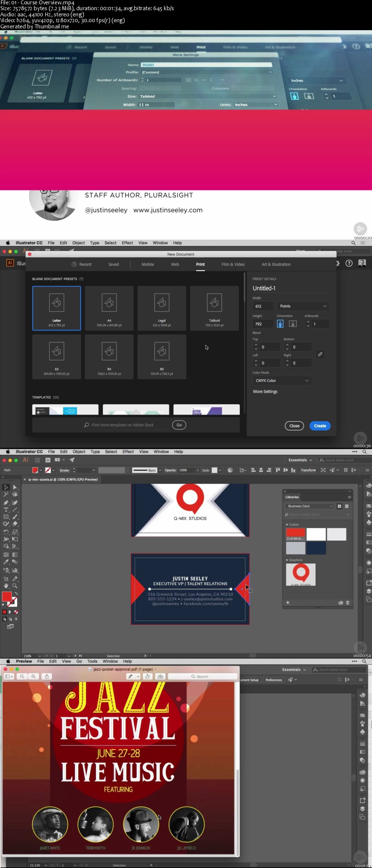The height and width of the screenshot is (868, 372).
Task: Click Preview zoom out magnifier icon
Action: coord(22,676)
